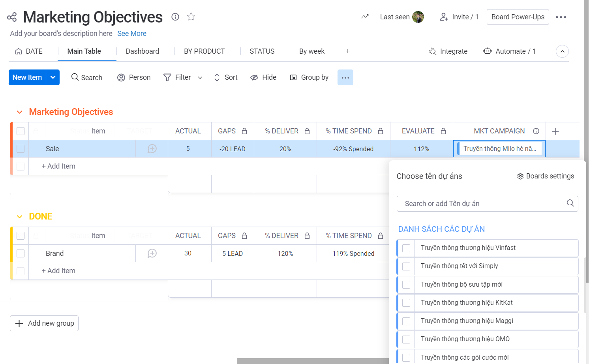This screenshot has height=364, width=589.
Task: Collapse the DONE group
Action: (x=20, y=216)
